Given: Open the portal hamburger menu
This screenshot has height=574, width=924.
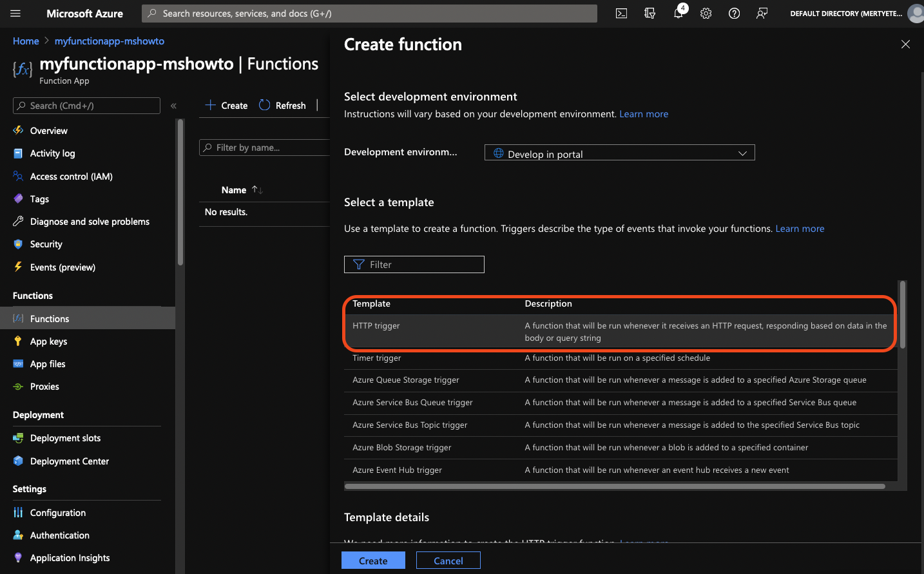Looking at the screenshot, I should coord(15,14).
